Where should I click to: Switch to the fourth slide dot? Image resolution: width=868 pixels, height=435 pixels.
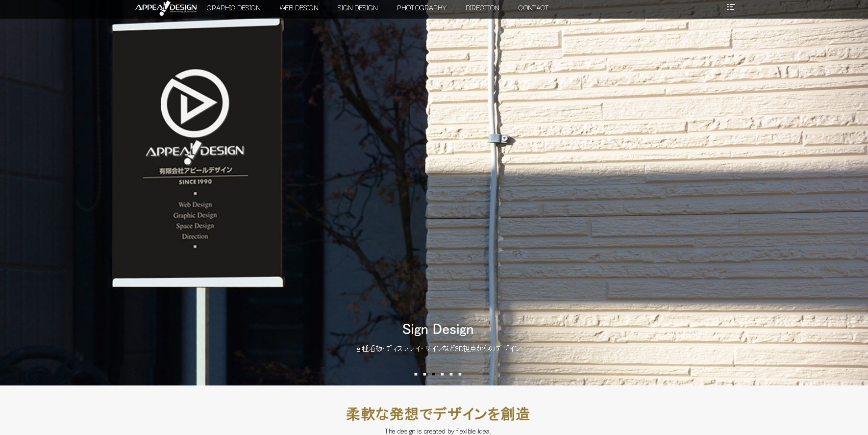pos(442,374)
